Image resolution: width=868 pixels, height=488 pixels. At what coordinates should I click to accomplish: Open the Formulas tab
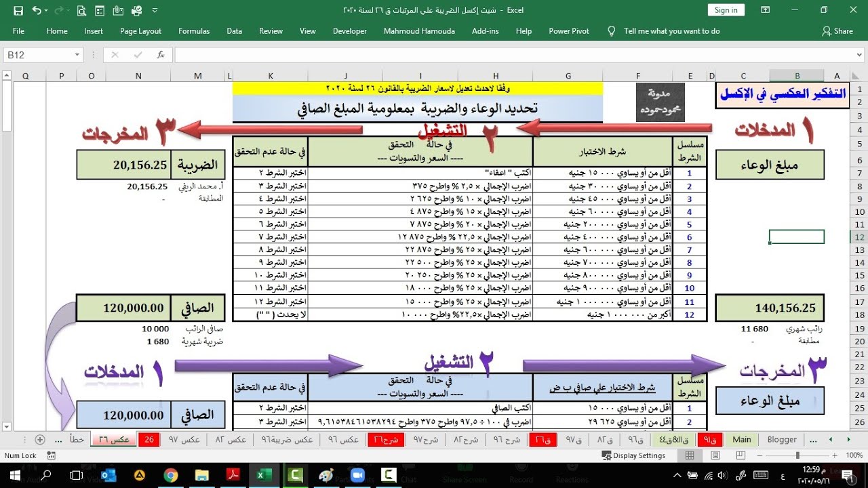coord(194,31)
